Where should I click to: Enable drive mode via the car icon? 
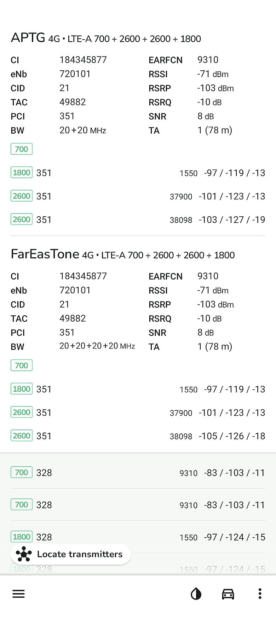[x=228, y=594]
